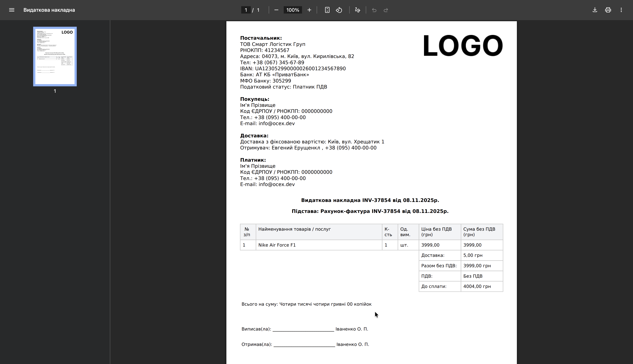
Task: Download the invoice PDF
Action: 595,10
